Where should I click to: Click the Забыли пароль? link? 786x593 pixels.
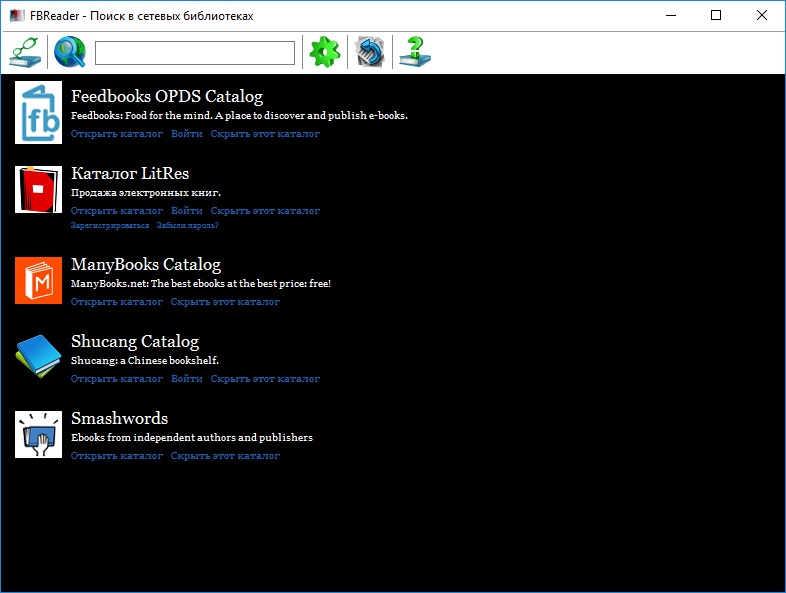click(187, 226)
